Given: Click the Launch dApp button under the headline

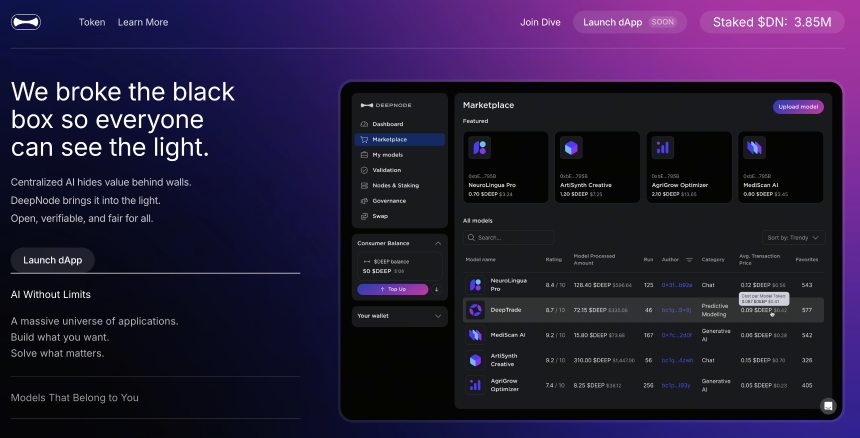Looking at the screenshot, I should pos(53,260).
